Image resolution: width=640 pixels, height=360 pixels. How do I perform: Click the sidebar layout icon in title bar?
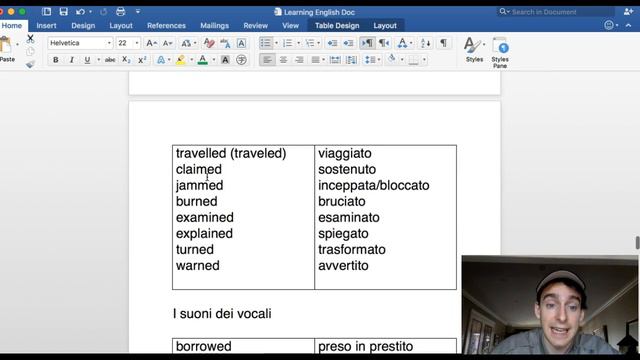click(47, 12)
